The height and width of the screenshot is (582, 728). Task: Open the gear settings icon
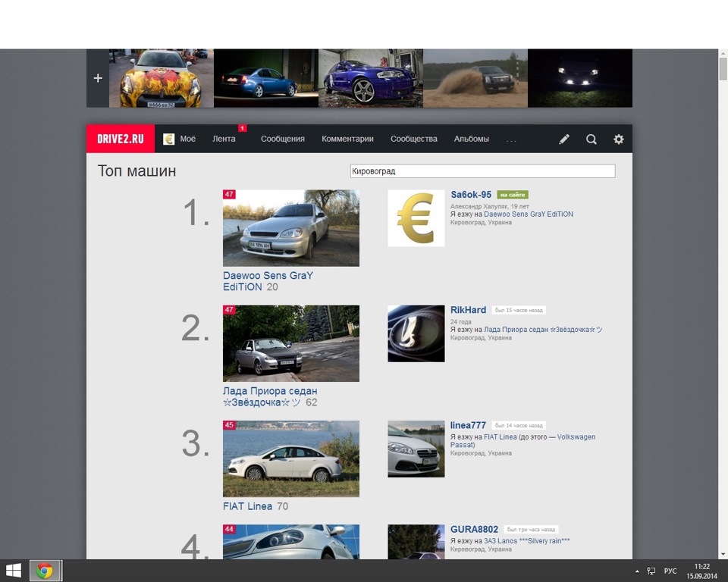click(x=619, y=139)
